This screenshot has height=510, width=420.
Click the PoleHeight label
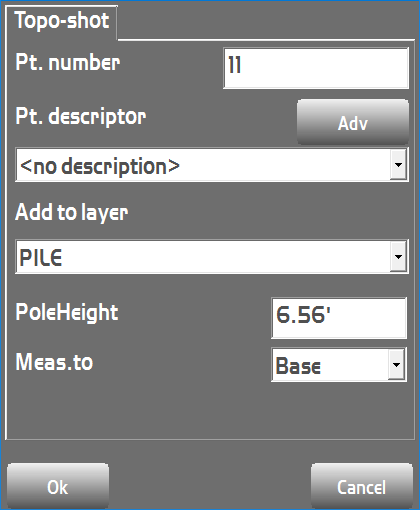pyautogui.click(x=67, y=313)
